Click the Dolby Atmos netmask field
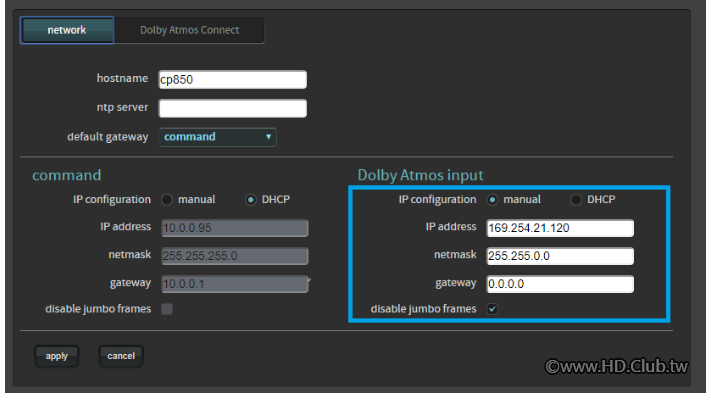 pos(560,256)
